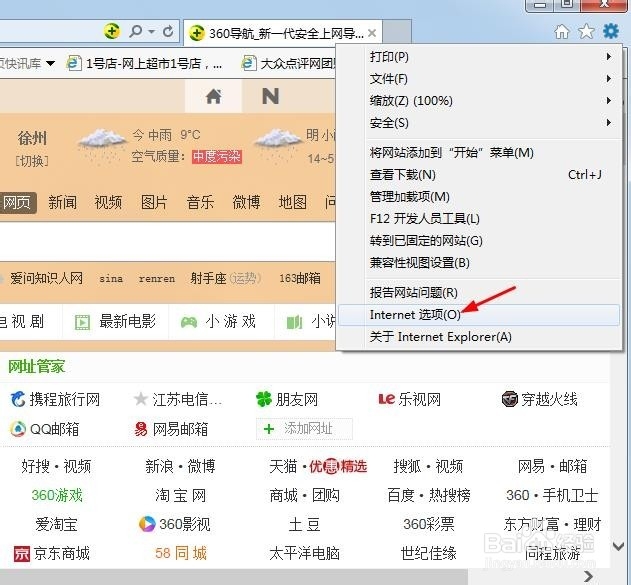
Task: Expand 安全(S) submenu
Action: (x=479, y=123)
